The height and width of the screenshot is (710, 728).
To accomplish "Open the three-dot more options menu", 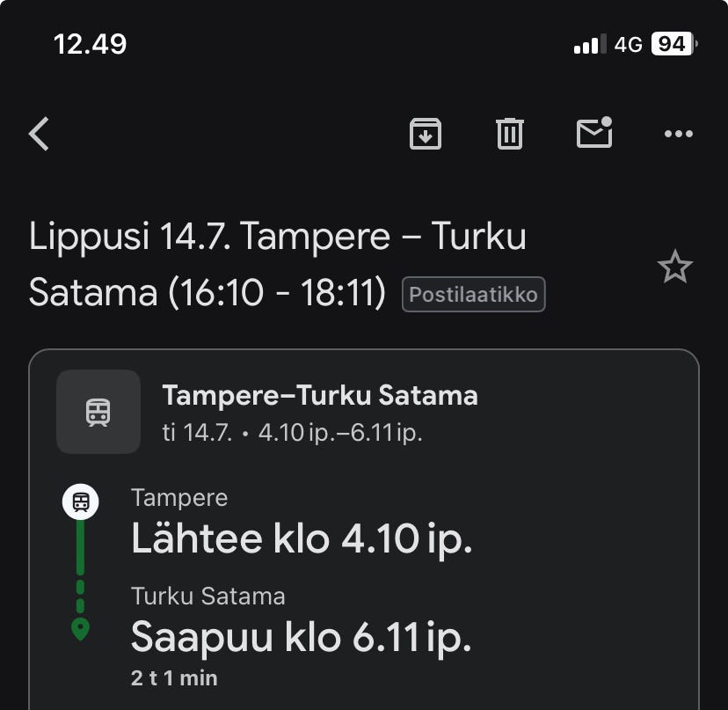I will click(678, 134).
